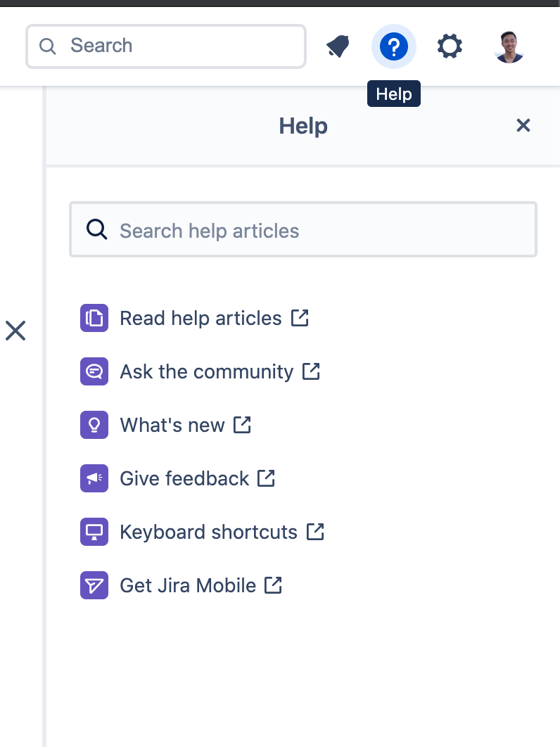Click the Keyboard shortcuts monitor icon

pyautogui.click(x=94, y=532)
